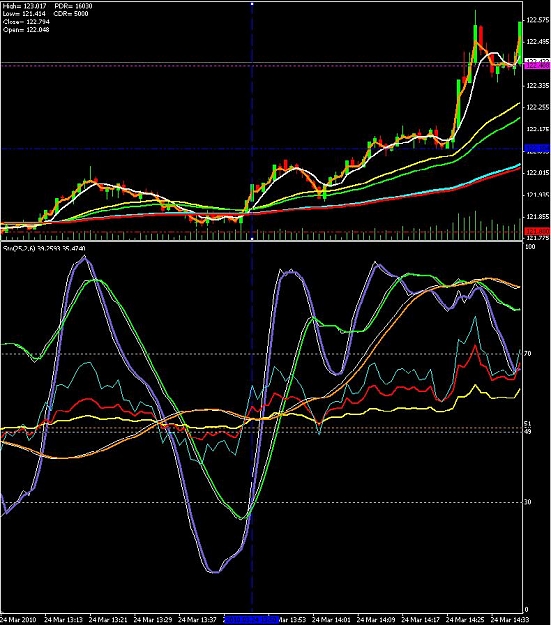Select the 122.255 price axis label
Screen dimensions: 551x625
point(537,107)
